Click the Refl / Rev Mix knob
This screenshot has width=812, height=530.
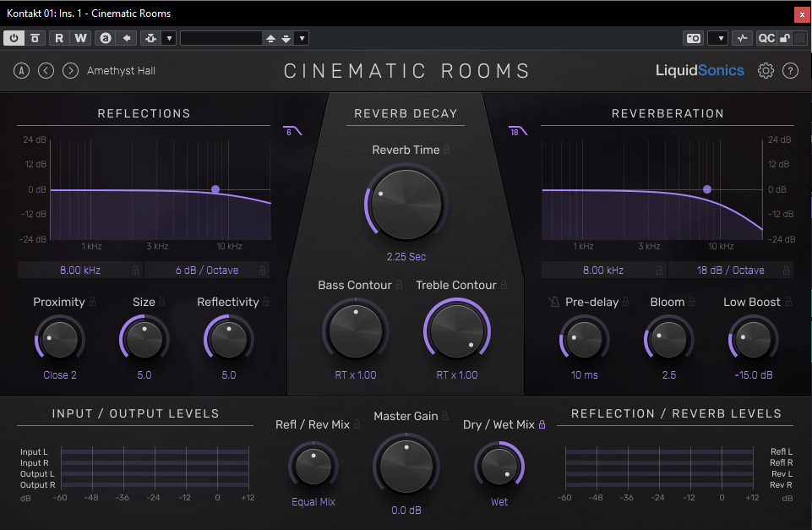(313, 467)
